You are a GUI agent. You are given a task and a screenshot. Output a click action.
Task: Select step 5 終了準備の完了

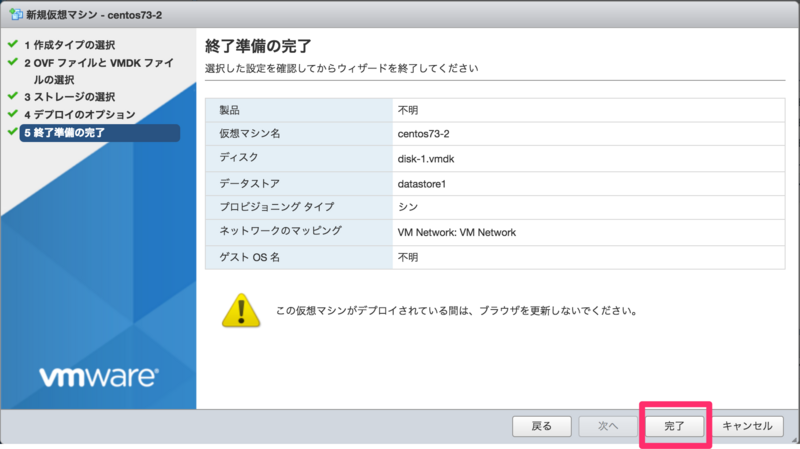[x=99, y=133]
